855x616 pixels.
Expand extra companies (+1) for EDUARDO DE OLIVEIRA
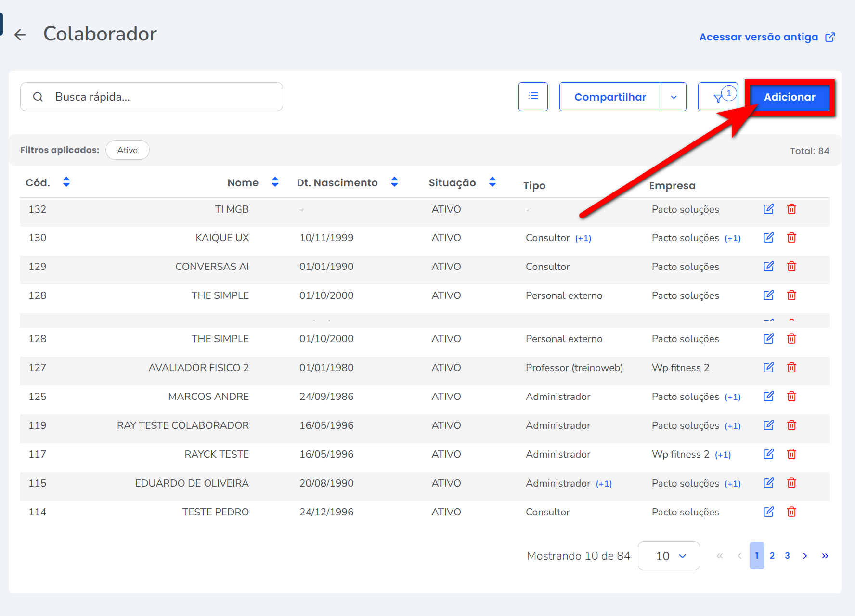pos(733,484)
